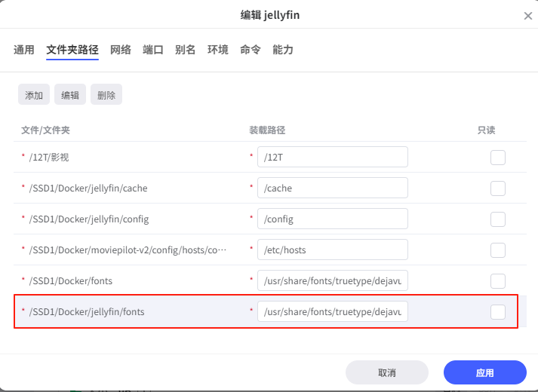This screenshot has width=538, height=392.
Task: Click the 只读 column header
Action: pyautogui.click(x=486, y=130)
